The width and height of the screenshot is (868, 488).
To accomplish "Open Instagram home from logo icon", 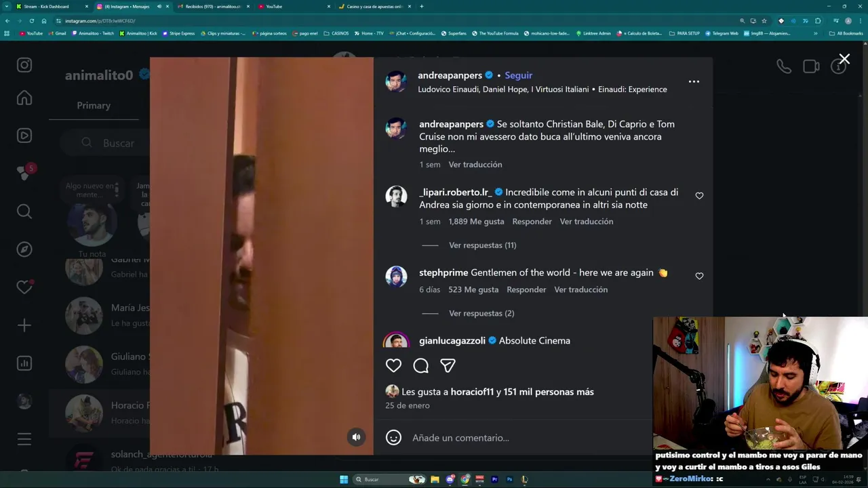I will coord(24,65).
